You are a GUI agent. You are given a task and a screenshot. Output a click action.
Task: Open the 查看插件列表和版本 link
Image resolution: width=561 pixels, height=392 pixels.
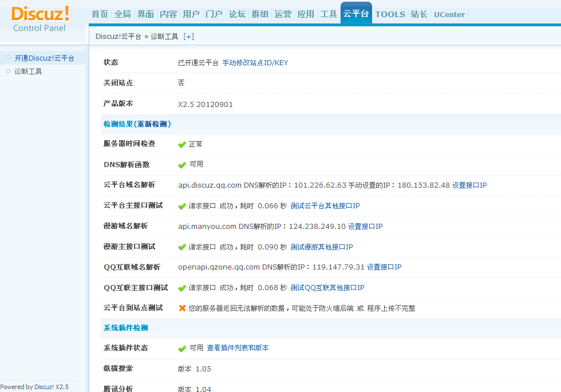238,348
